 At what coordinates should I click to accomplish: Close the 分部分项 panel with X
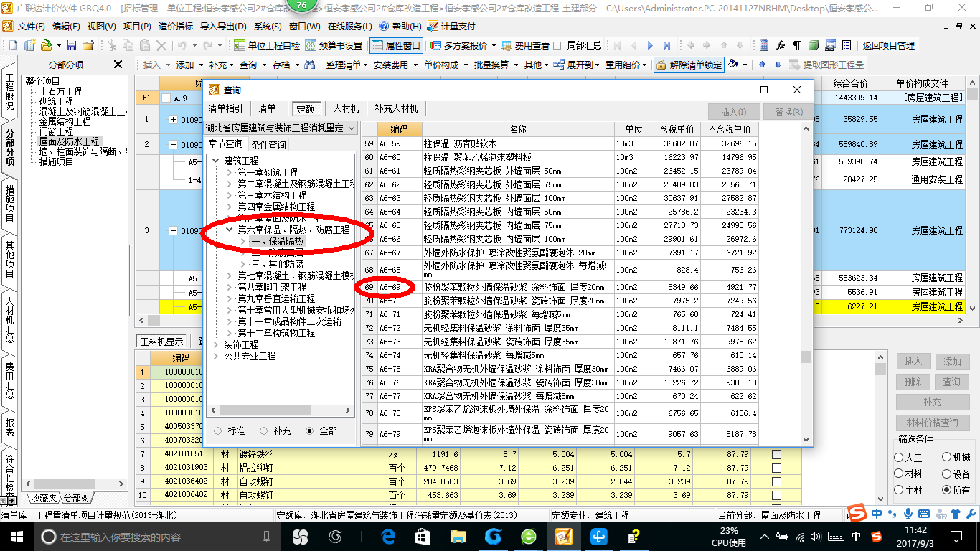click(118, 65)
